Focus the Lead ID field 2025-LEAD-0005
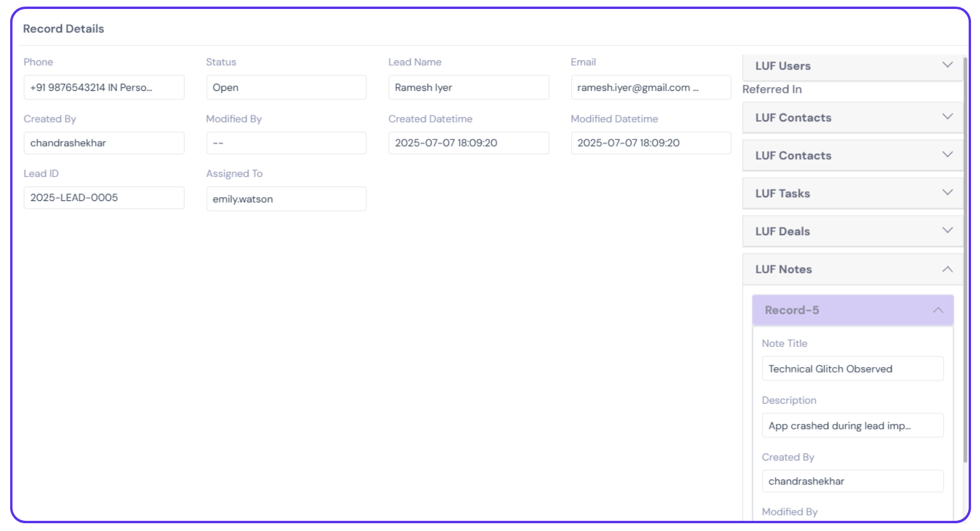 click(103, 198)
